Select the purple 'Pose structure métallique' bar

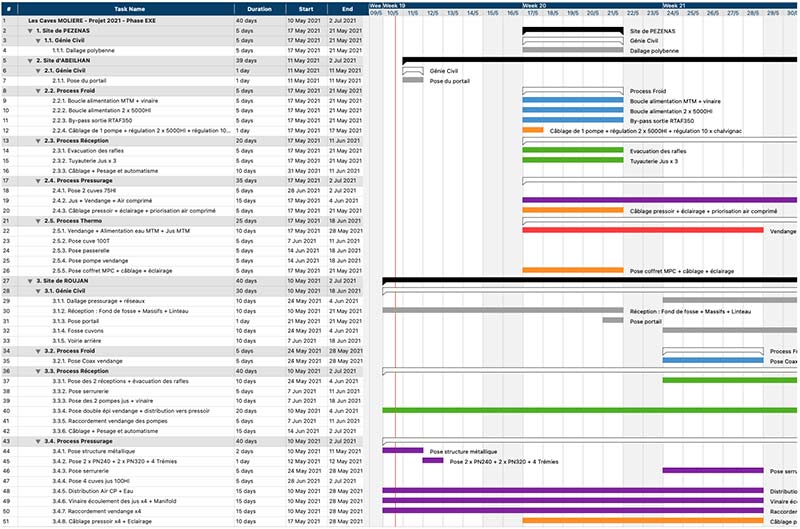tap(402, 451)
